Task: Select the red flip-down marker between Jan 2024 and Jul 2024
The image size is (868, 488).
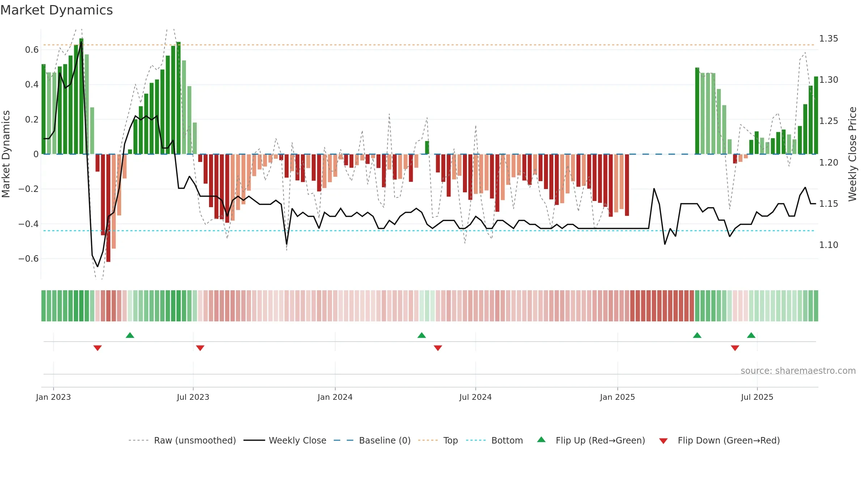Action: point(438,348)
